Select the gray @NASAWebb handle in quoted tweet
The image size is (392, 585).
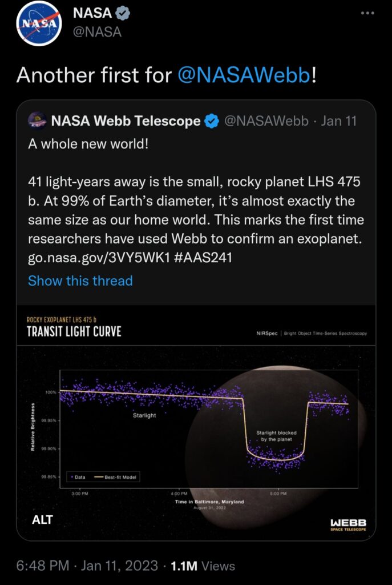(x=266, y=121)
